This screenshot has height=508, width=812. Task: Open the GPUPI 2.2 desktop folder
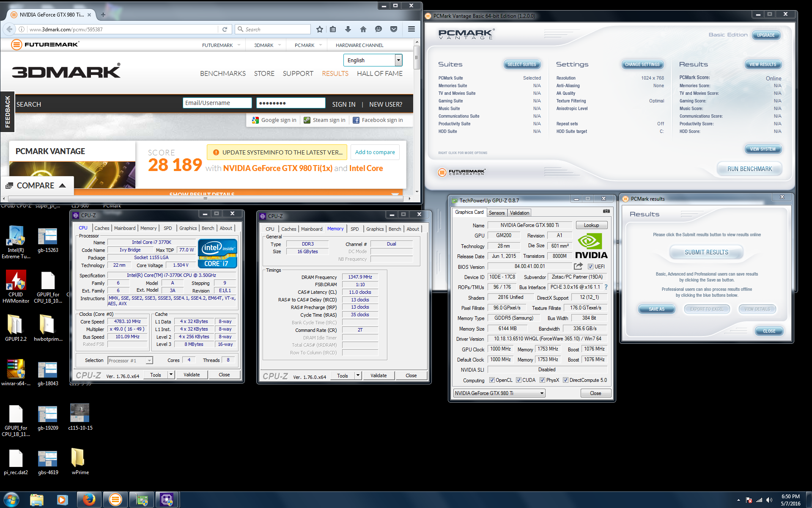pyautogui.click(x=16, y=328)
